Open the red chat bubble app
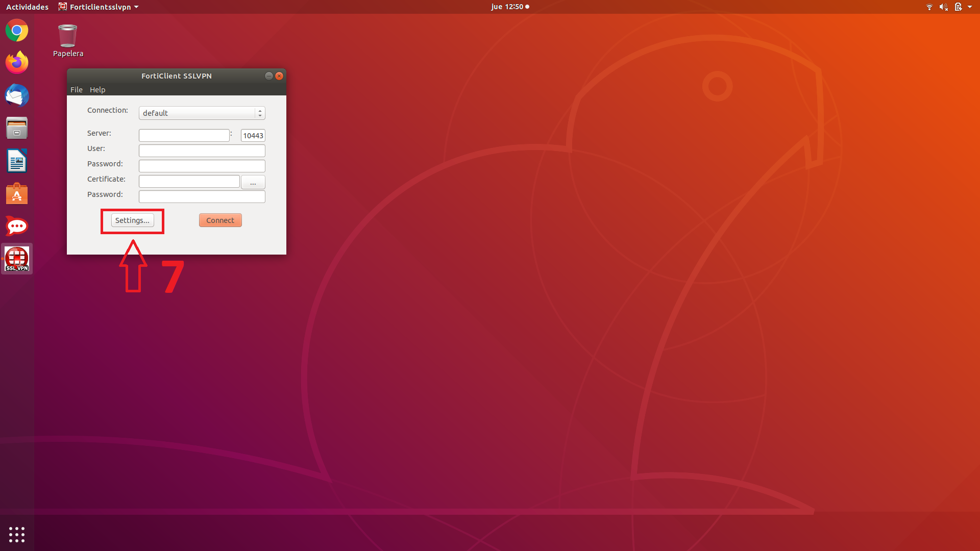Image resolution: width=980 pixels, height=551 pixels. tap(17, 226)
